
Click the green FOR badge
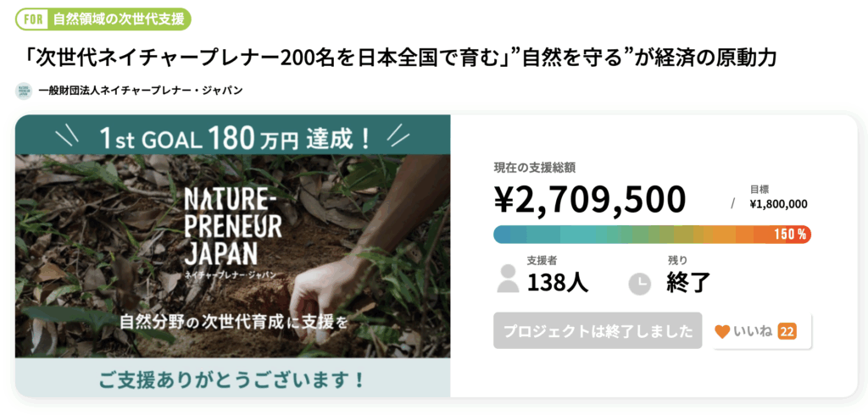click(31, 18)
